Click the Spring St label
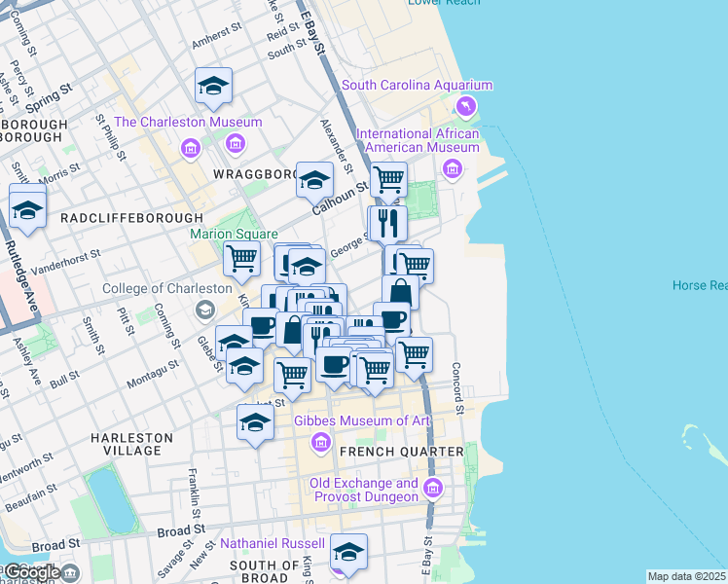 pyautogui.click(x=50, y=98)
